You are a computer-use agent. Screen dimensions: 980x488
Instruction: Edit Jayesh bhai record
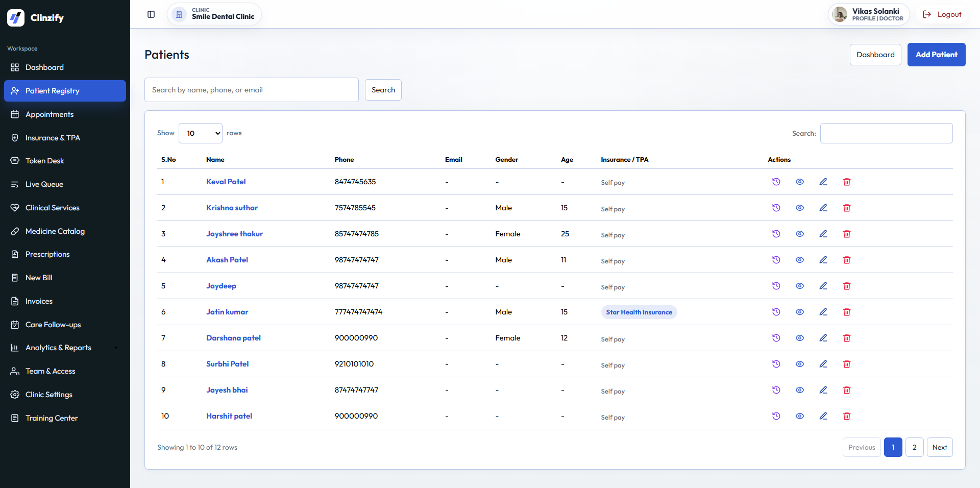coord(823,390)
